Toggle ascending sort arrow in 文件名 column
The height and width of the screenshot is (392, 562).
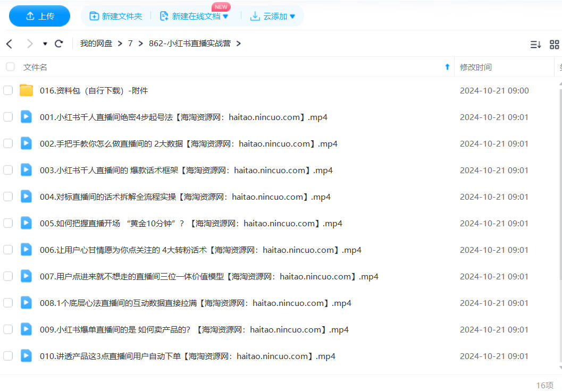(x=447, y=66)
